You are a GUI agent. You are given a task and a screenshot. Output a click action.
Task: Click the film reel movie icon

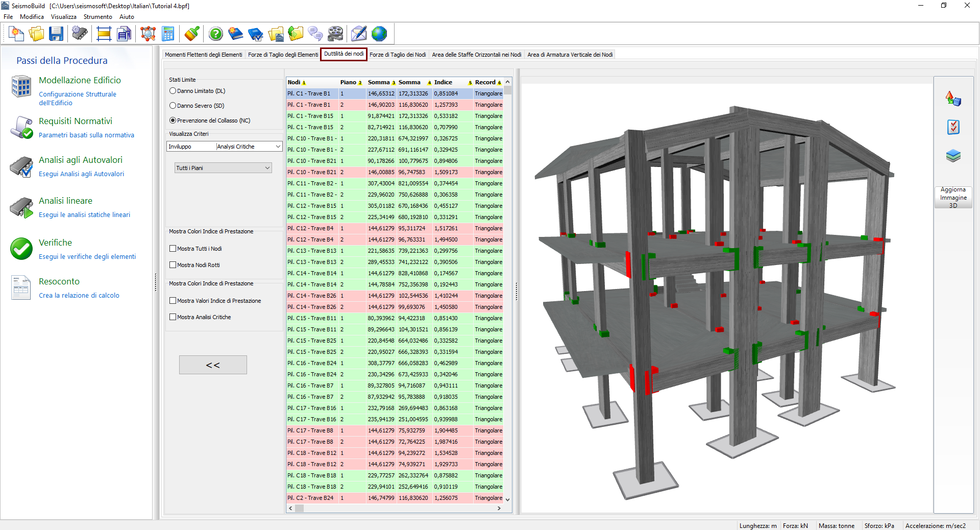[335, 34]
